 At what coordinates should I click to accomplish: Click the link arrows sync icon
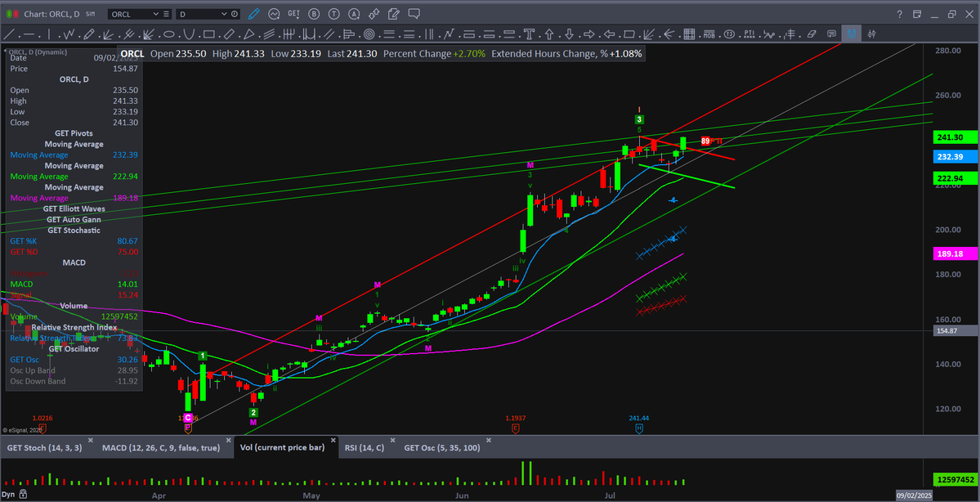(374, 14)
